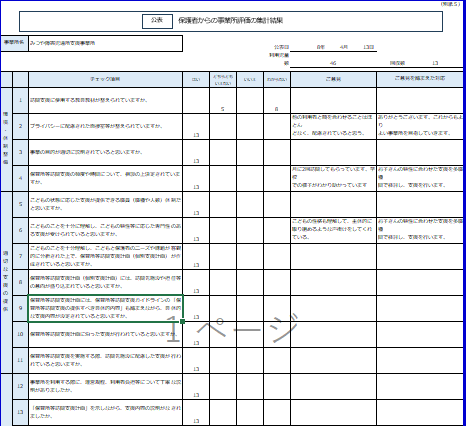The image size is (466, 426).
Task: Select the 回収数 value 13 at top right
Action: pyautogui.click(x=435, y=63)
